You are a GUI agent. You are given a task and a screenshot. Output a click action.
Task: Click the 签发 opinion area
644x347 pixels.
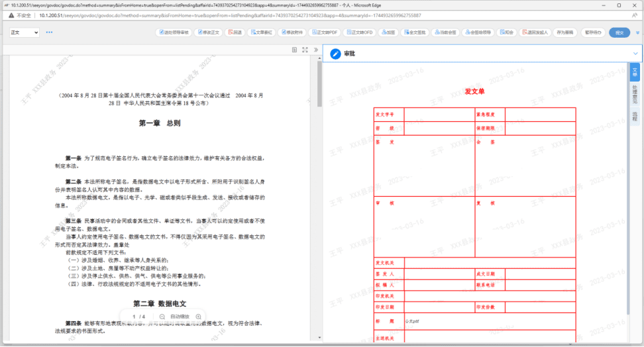424,166
